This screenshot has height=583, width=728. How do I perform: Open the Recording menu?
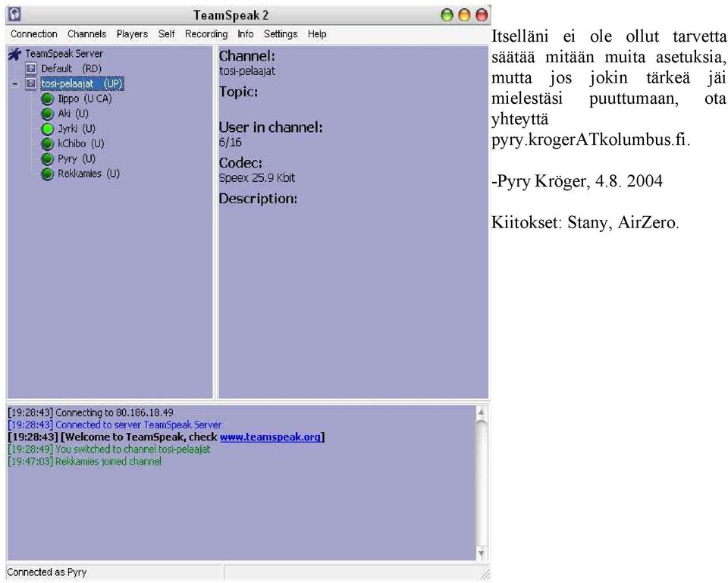pos(206,34)
